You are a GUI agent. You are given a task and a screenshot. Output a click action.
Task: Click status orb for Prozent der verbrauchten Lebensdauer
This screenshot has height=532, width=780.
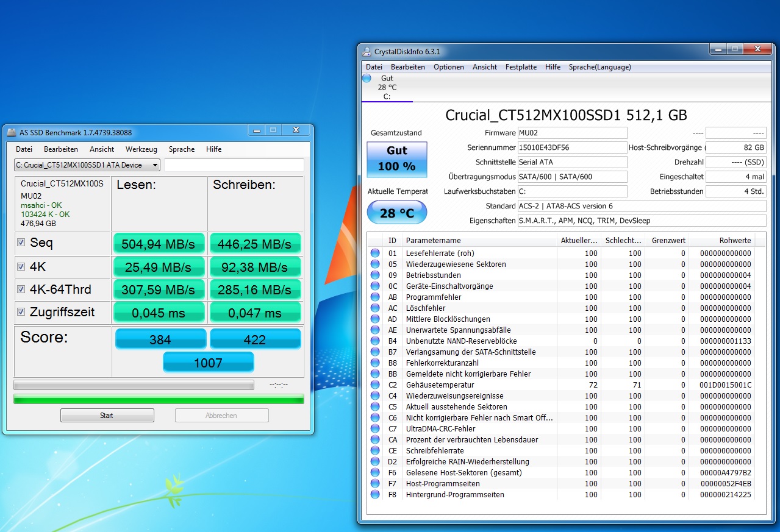click(375, 439)
